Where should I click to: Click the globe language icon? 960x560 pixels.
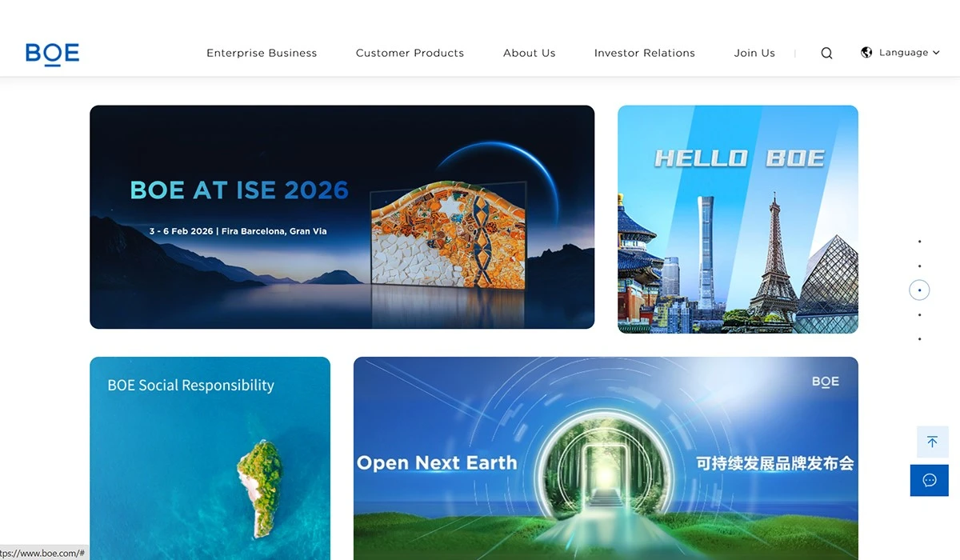click(866, 52)
